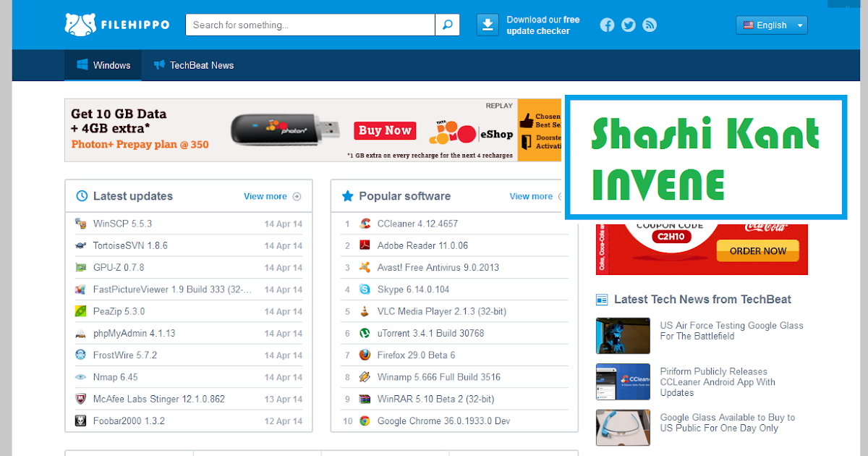Screen dimensions: 868x456
Task: Click the GPU-Z program icon
Action: point(81,267)
